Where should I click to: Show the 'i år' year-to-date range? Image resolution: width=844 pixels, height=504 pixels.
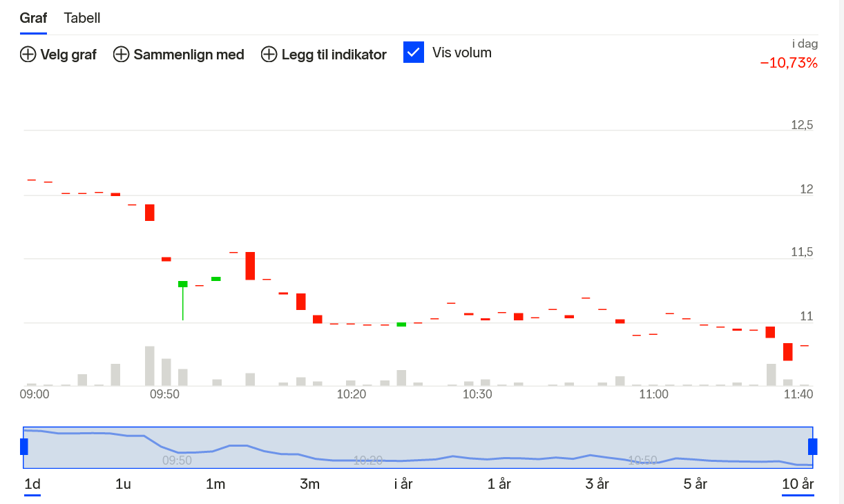point(403,484)
